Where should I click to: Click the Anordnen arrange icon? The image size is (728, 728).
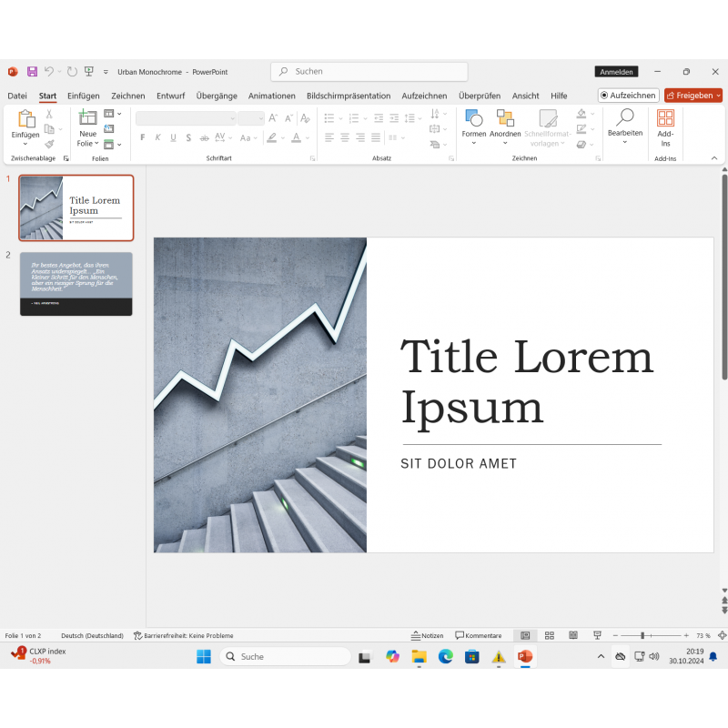pyautogui.click(x=505, y=119)
